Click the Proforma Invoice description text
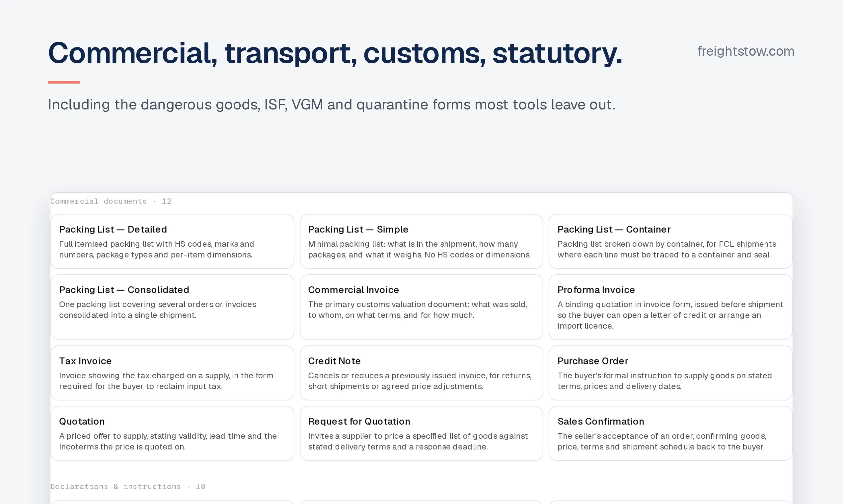 click(x=670, y=315)
